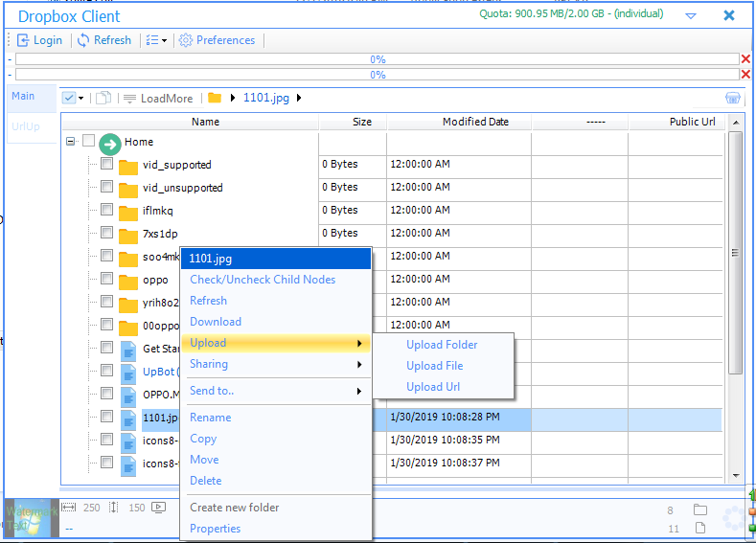Click the width resize icon beside 250

point(69,507)
